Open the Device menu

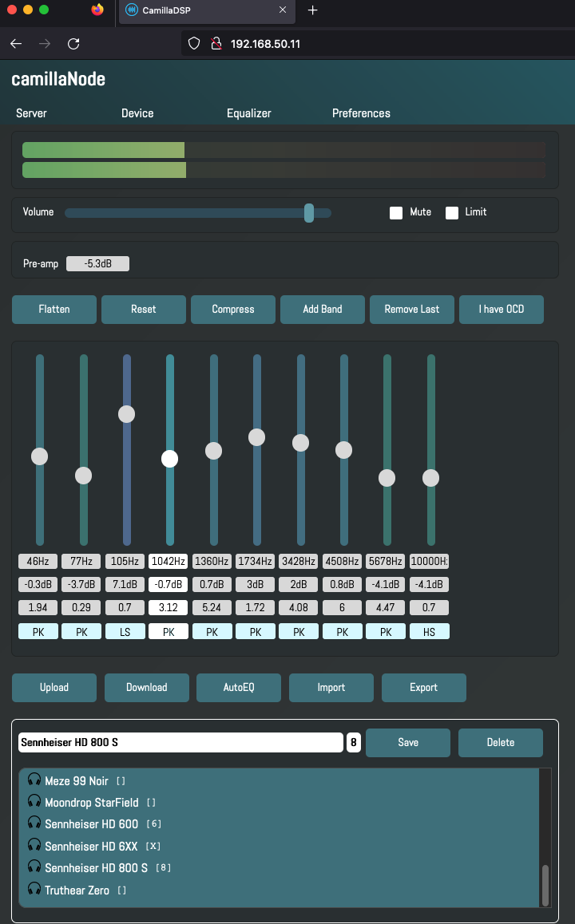click(137, 113)
